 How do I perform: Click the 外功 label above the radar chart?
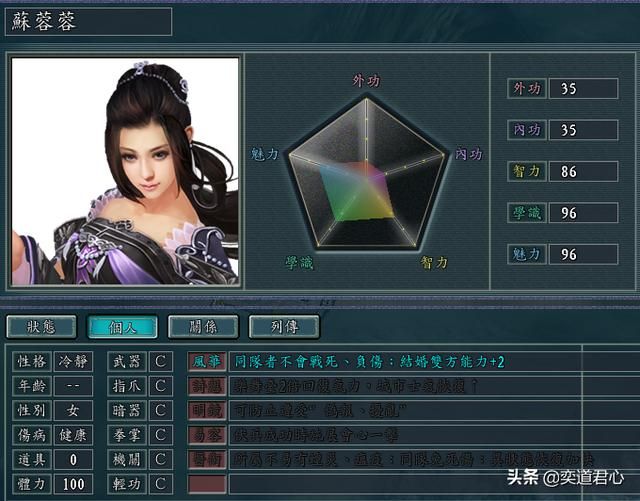pyautogui.click(x=366, y=80)
